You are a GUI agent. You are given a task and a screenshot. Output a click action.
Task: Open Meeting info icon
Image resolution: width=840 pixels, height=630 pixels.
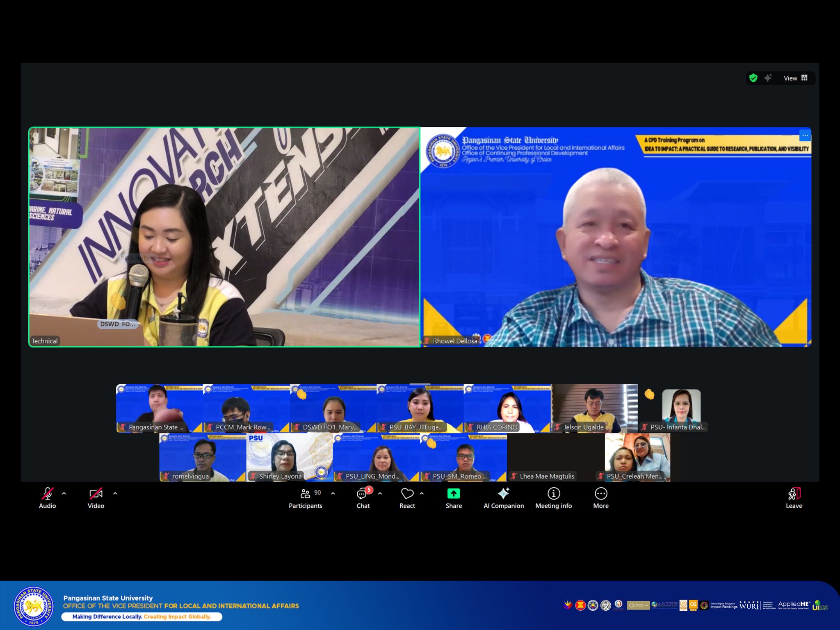tap(553, 493)
